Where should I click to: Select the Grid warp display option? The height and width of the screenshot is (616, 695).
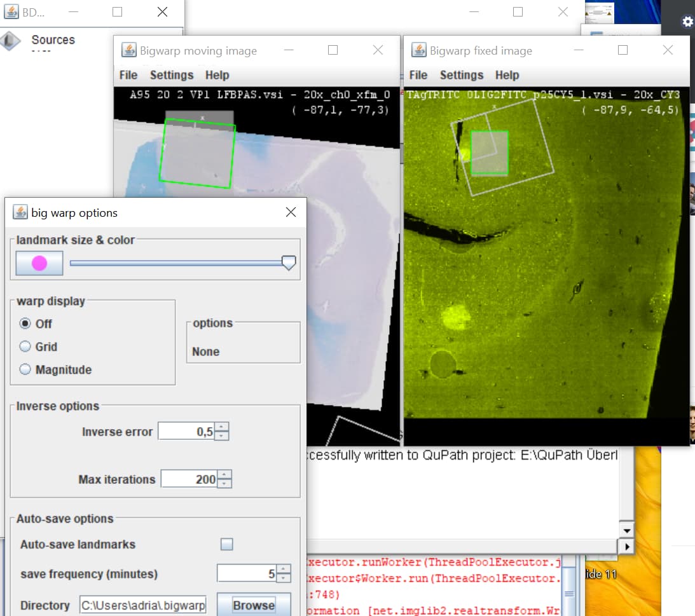pyautogui.click(x=25, y=346)
